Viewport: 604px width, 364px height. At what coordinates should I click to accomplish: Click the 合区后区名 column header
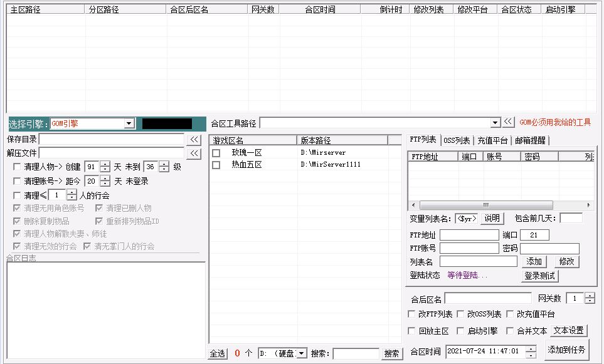click(207, 9)
